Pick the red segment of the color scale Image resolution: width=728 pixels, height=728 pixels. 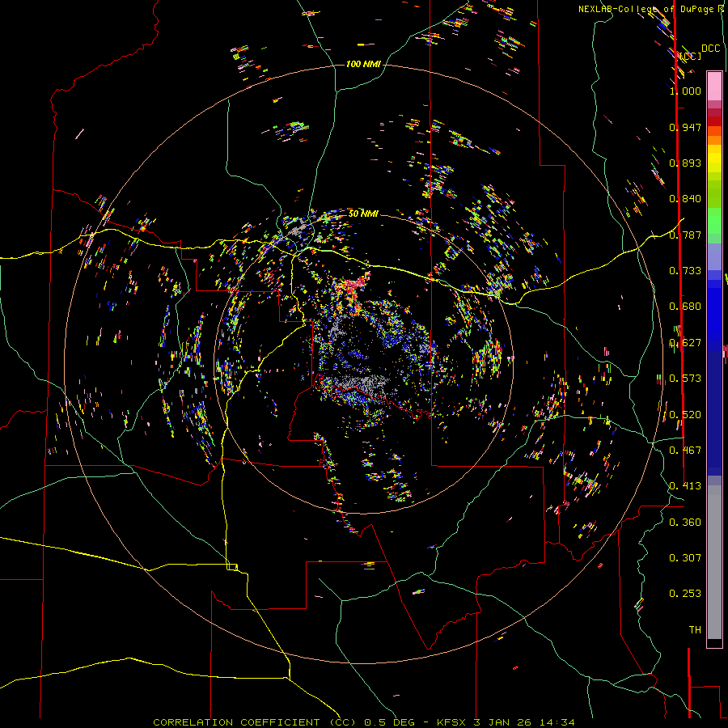[x=714, y=121]
